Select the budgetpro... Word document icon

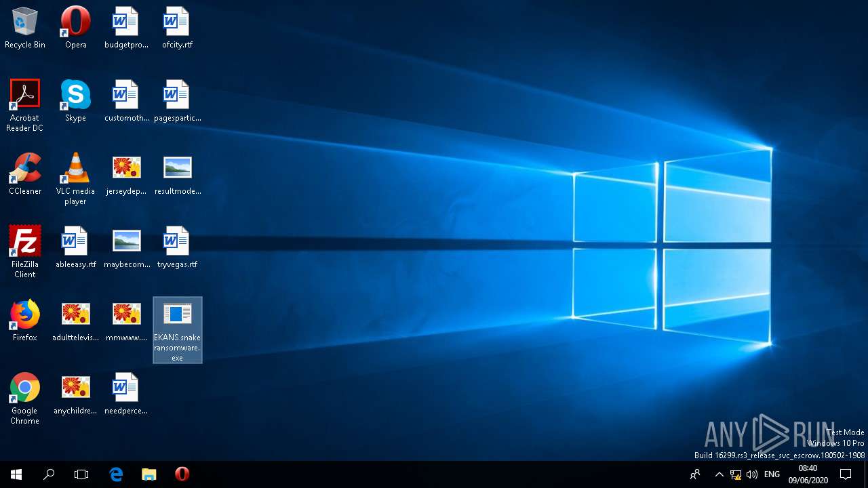(126, 28)
